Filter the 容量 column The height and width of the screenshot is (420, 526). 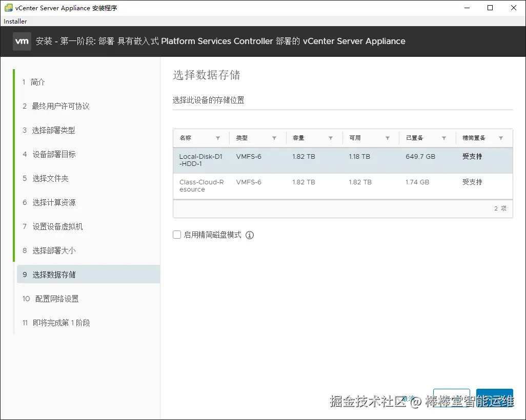click(331, 138)
